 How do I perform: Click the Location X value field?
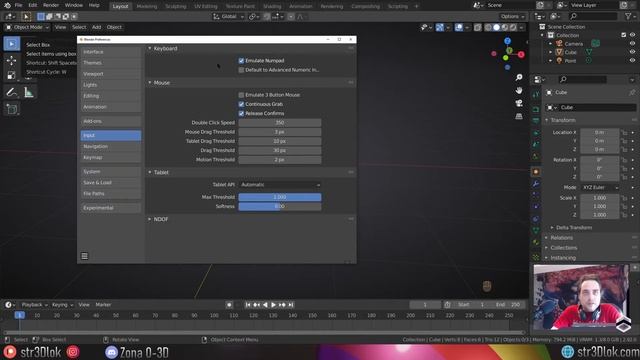tap(600, 132)
